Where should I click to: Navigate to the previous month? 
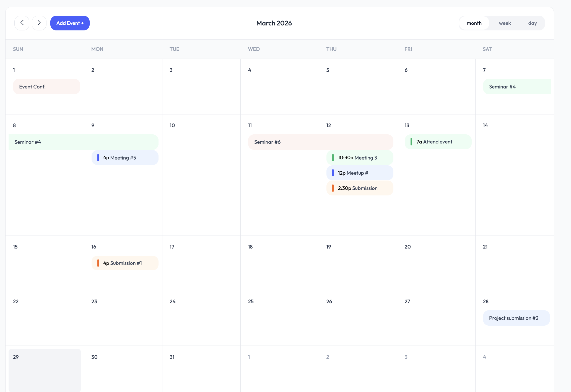point(22,23)
